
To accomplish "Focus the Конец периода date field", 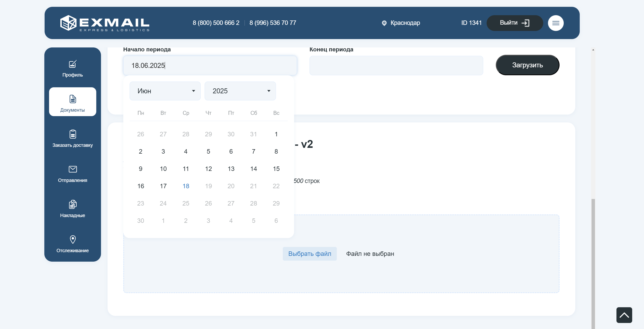I will tap(396, 66).
